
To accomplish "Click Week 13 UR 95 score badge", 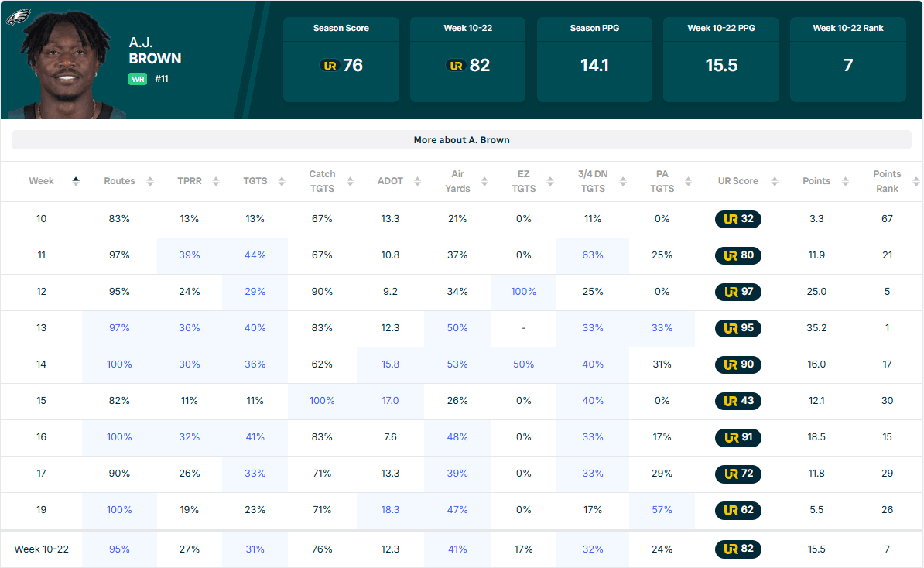I will click(x=737, y=328).
